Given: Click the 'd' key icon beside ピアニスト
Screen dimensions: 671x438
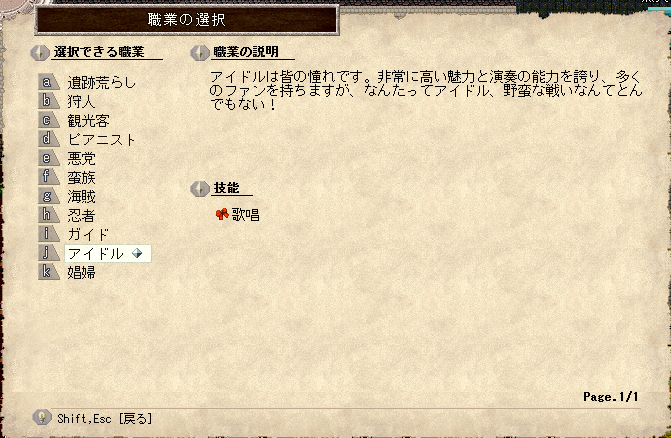Looking at the screenshot, I should (x=48, y=139).
